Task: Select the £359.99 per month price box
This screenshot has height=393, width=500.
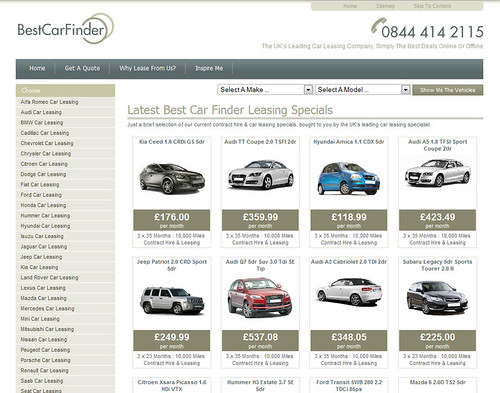Action: click(x=260, y=220)
